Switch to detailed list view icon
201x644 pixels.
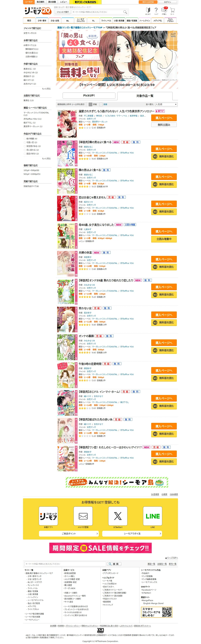(90, 104)
